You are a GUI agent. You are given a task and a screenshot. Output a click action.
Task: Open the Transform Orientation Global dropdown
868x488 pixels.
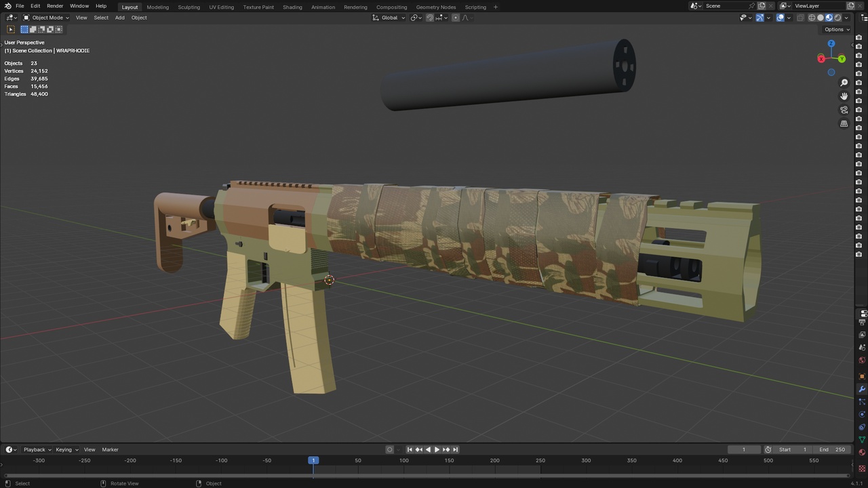click(x=389, y=18)
